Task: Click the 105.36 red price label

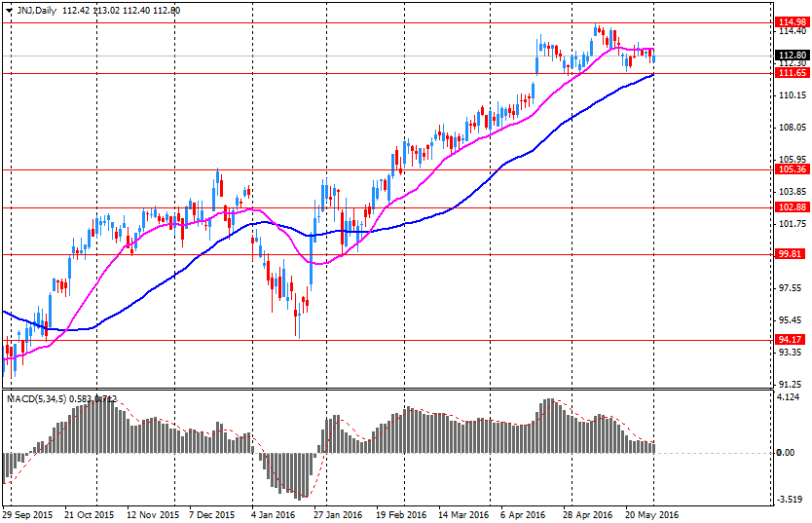Action: 793,169
